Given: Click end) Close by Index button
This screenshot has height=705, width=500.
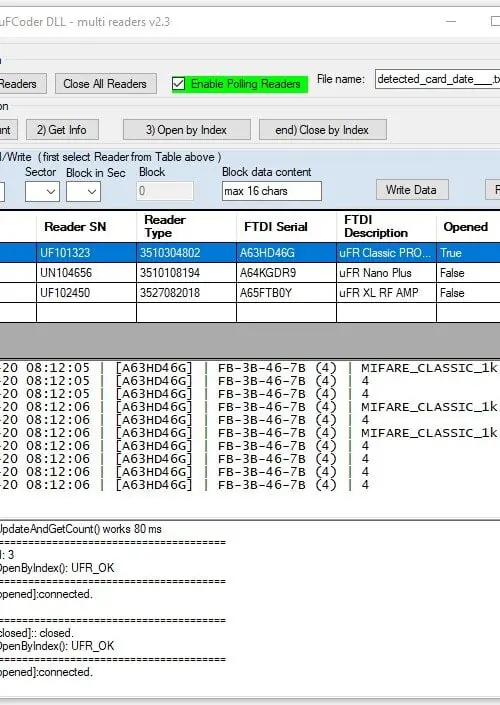Looking at the screenshot, I should pyautogui.click(x=322, y=129).
